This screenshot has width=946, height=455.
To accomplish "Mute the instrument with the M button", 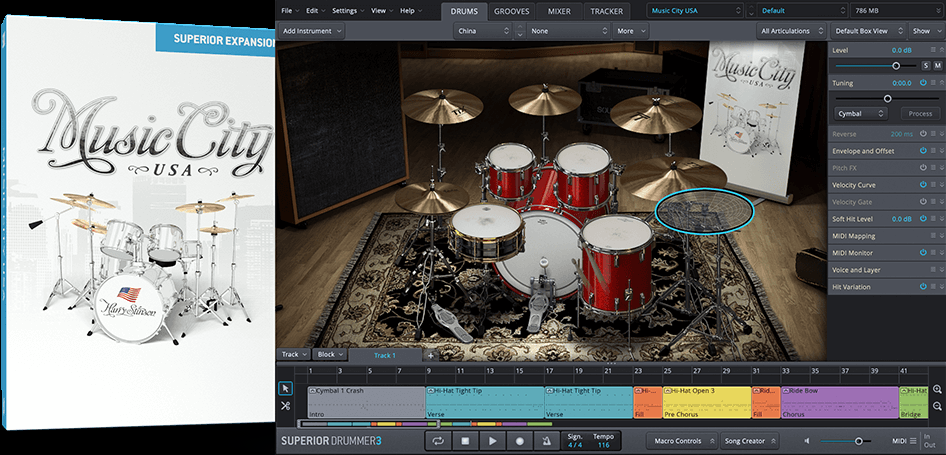I will (x=938, y=65).
